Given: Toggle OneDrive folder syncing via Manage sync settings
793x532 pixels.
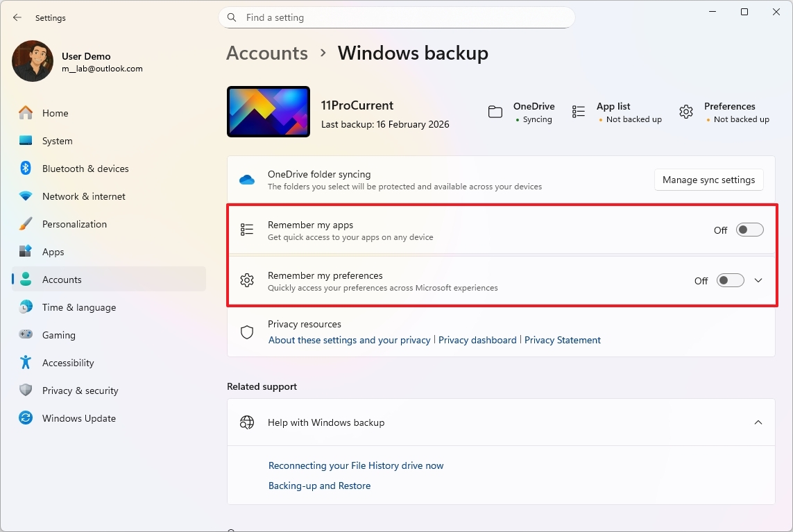Looking at the screenshot, I should click(708, 179).
